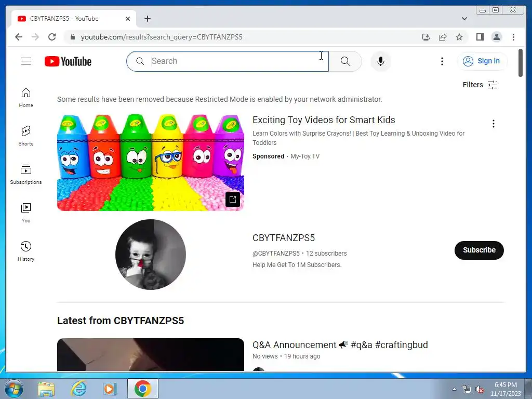Open a new Chrome tab

point(147,19)
